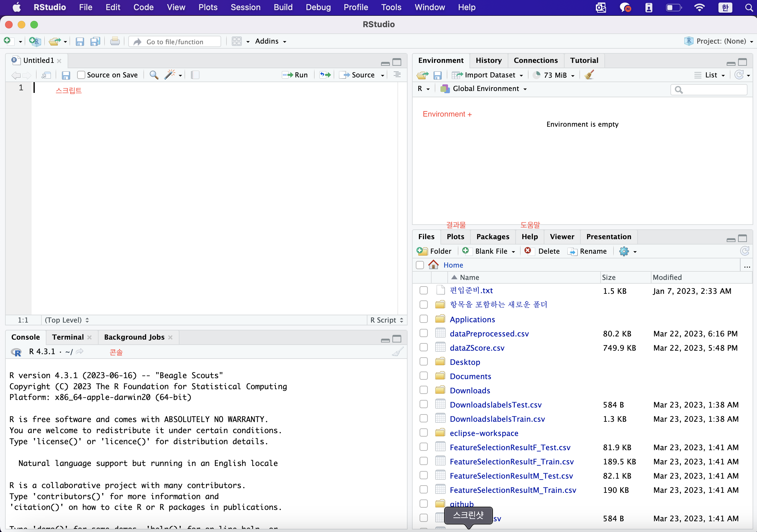The width and height of the screenshot is (757, 532).
Task: Click the Create a Project icon
Action: pyautogui.click(x=35, y=41)
